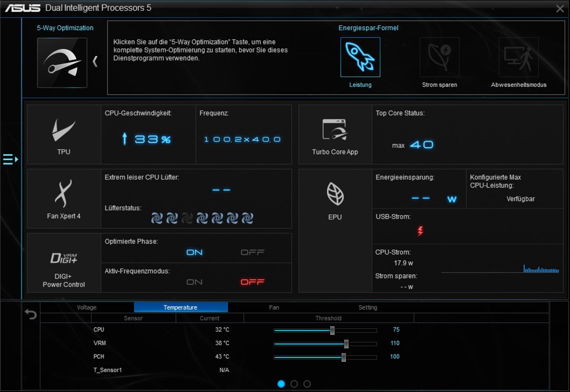Switch to the Fan tab
The height and width of the screenshot is (392, 570).
point(274,307)
